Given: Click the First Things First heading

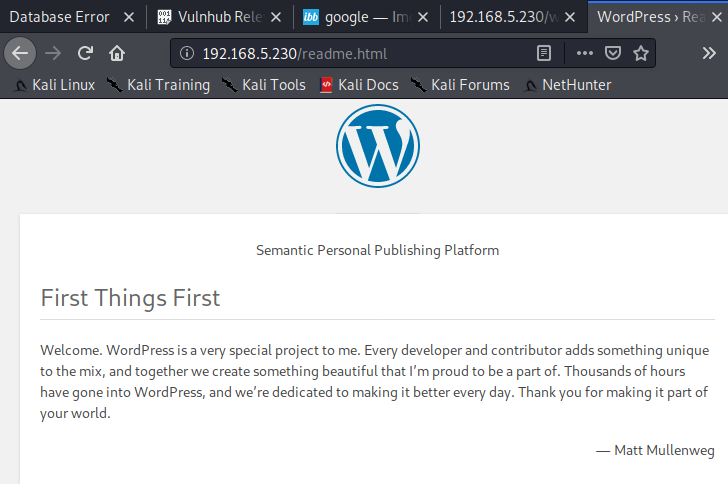Looking at the screenshot, I should [x=130, y=298].
